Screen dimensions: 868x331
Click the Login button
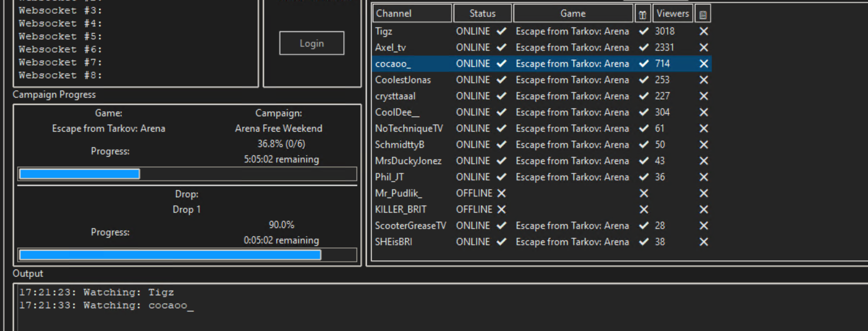pyautogui.click(x=312, y=43)
